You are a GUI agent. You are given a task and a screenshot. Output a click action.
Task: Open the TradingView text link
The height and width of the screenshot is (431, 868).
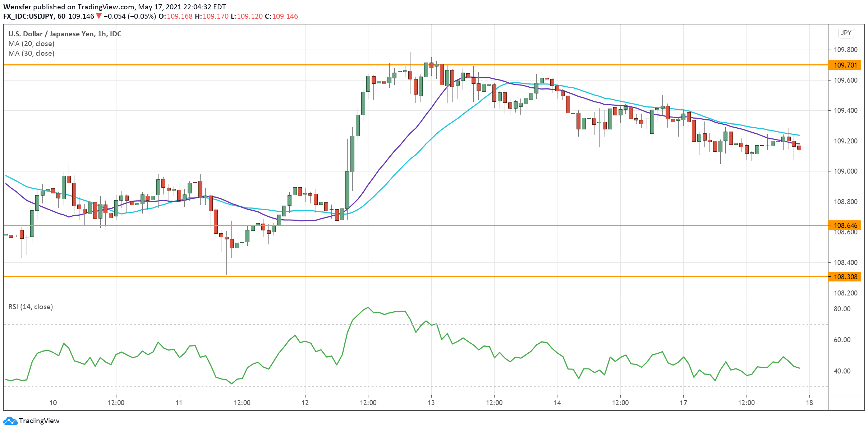pyautogui.click(x=39, y=421)
